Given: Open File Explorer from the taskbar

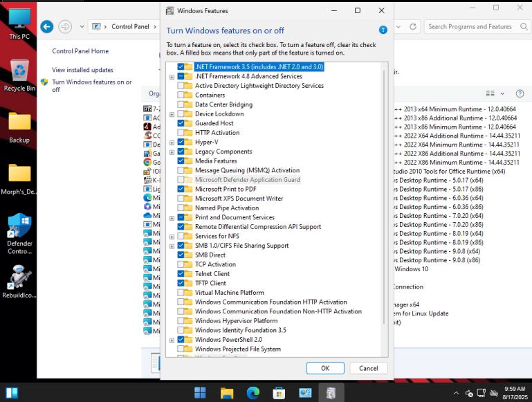Looking at the screenshot, I should (x=227, y=393).
